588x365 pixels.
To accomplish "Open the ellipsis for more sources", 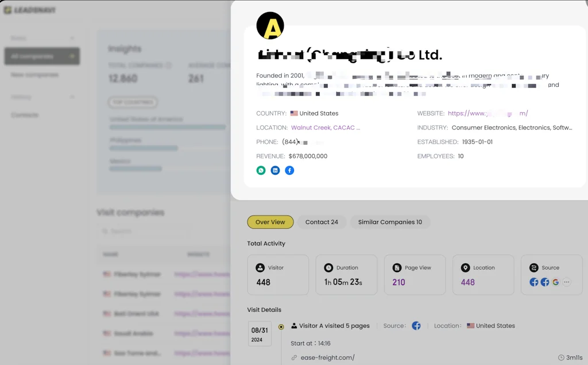I will [567, 282].
